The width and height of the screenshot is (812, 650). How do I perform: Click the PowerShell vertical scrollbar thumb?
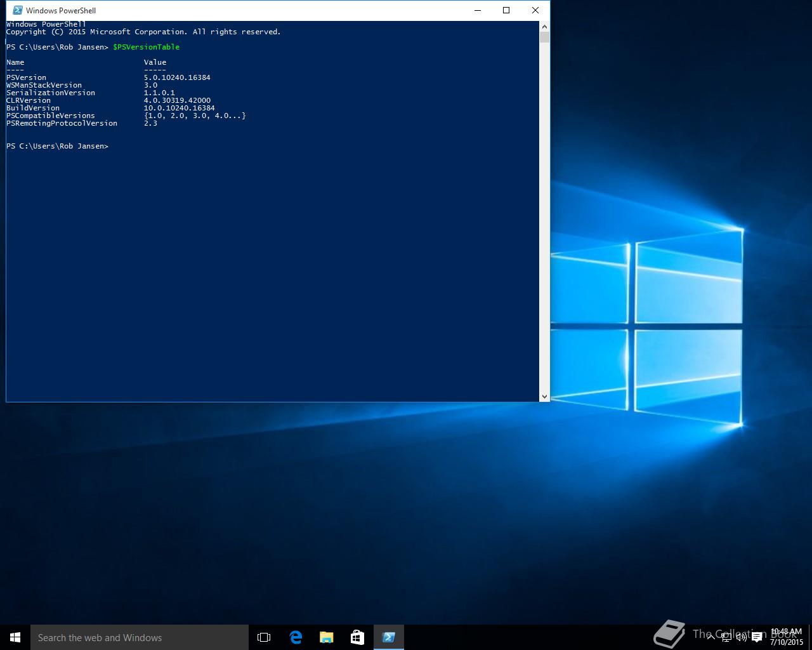pyautogui.click(x=544, y=37)
